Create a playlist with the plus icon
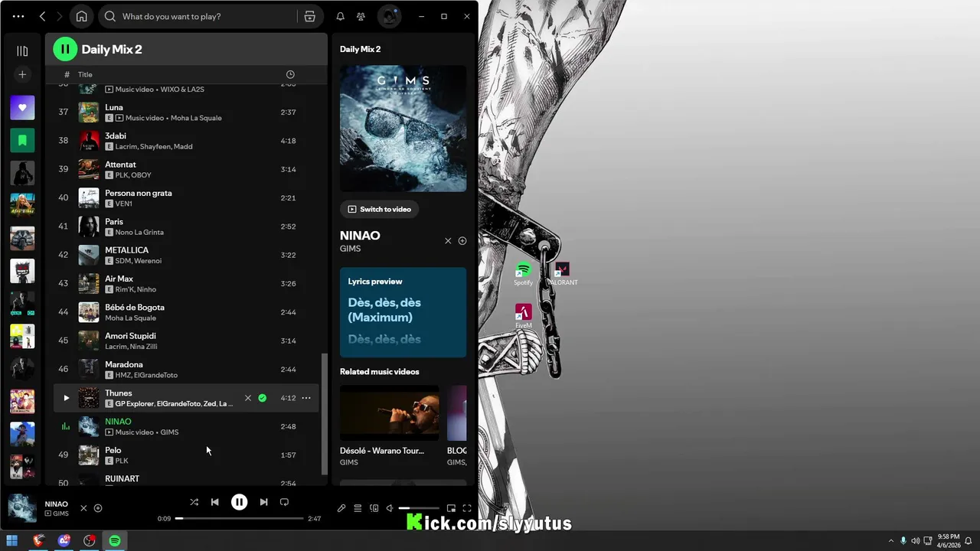This screenshot has width=980, height=551. click(22, 75)
